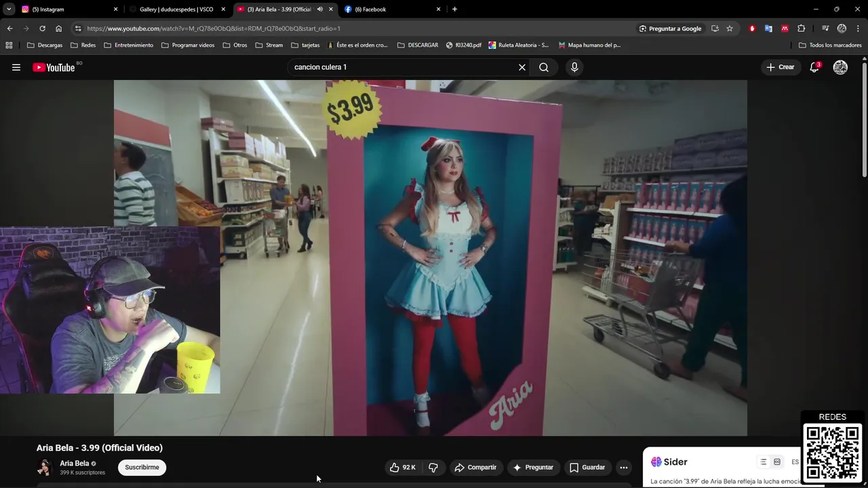The image size is (868, 488).
Task: Close the Instagram tab
Action: [x=115, y=9]
